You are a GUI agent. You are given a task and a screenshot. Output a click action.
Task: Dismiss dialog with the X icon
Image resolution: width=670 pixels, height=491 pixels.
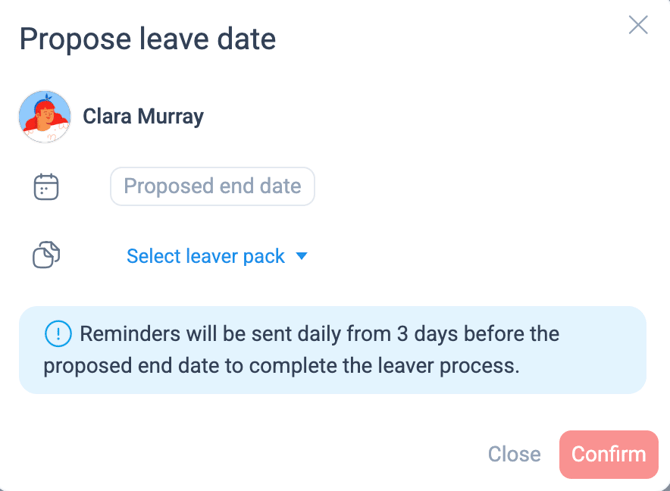[638, 25]
